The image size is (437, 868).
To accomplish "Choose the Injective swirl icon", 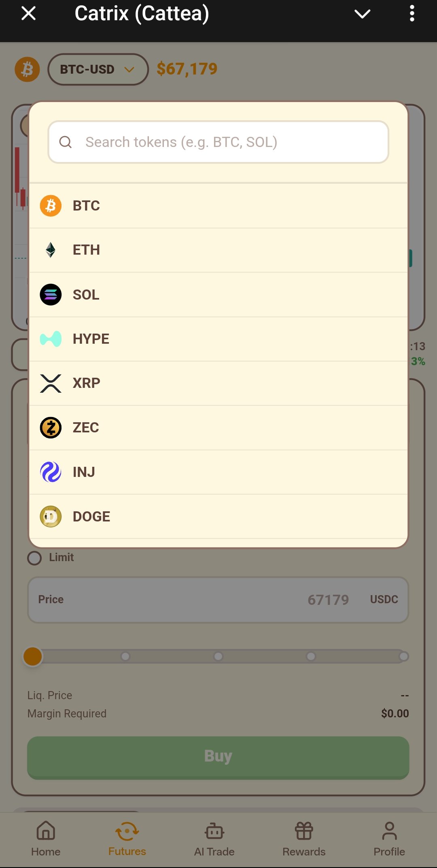I will [x=51, y=472].
